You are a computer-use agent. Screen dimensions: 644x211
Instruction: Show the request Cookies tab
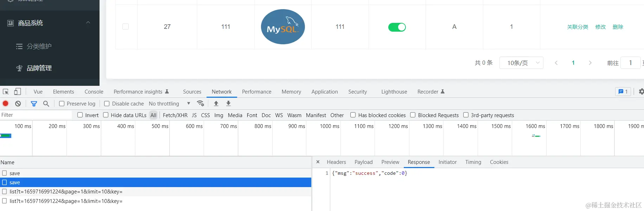499,162
